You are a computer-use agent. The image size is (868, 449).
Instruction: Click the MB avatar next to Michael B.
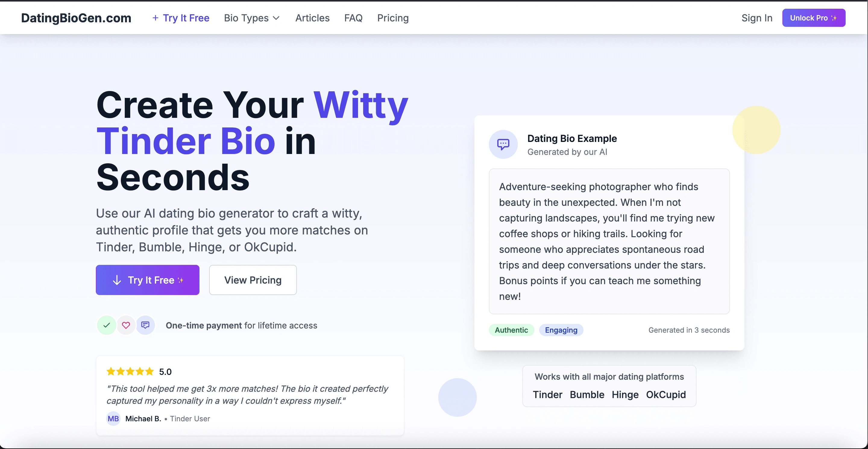pos(113,418)
